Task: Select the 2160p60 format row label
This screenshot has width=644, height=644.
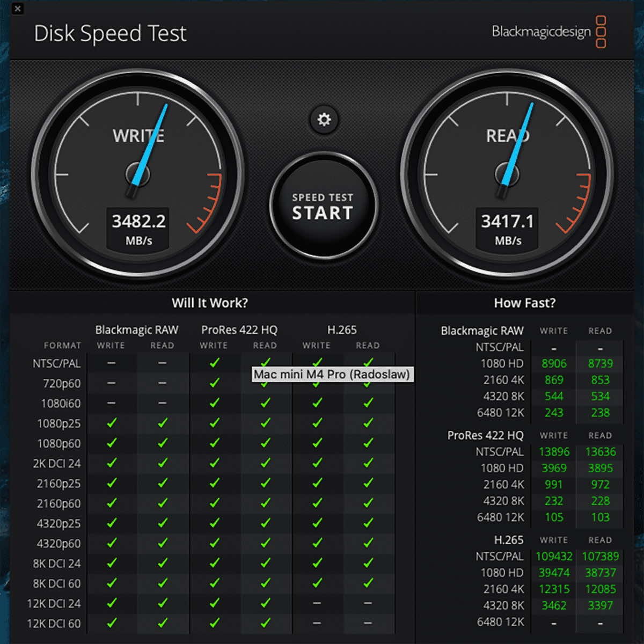Action: click(58, 504)
